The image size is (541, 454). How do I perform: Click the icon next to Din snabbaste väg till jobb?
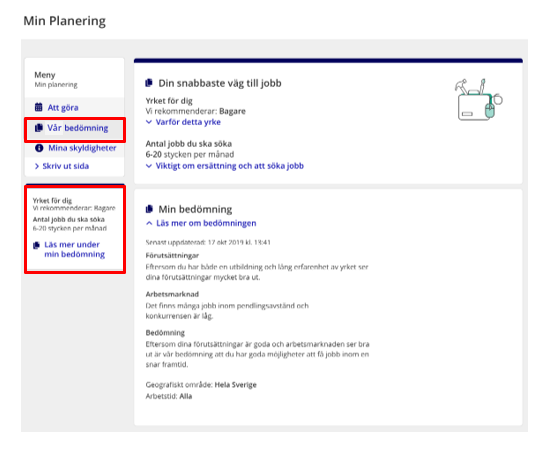coord(149,83)
